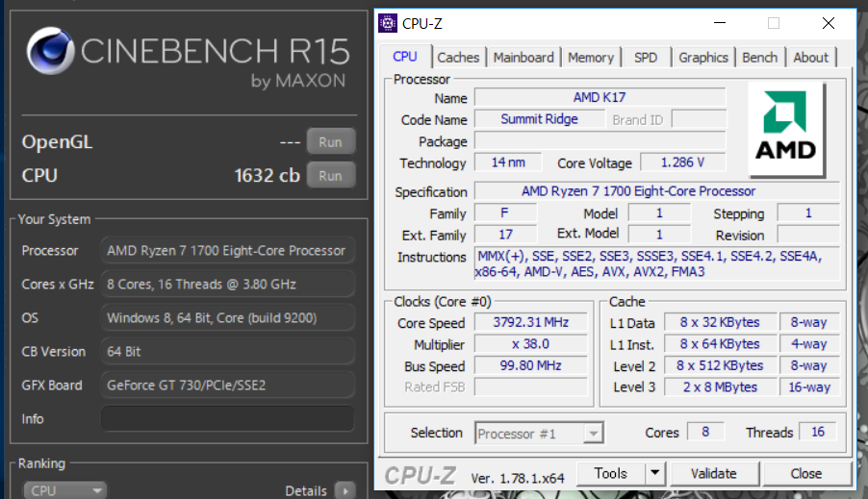Click the Family value F
The image size is (868, 499).
coord(505,213)
